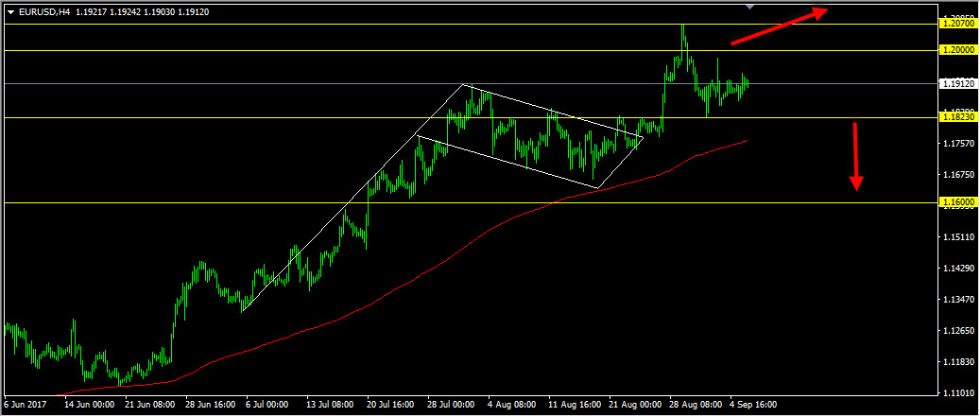Click the 21 Aug 00:00 time label
This screenshot has height=417, width=980.
click(x=634, y=405)
